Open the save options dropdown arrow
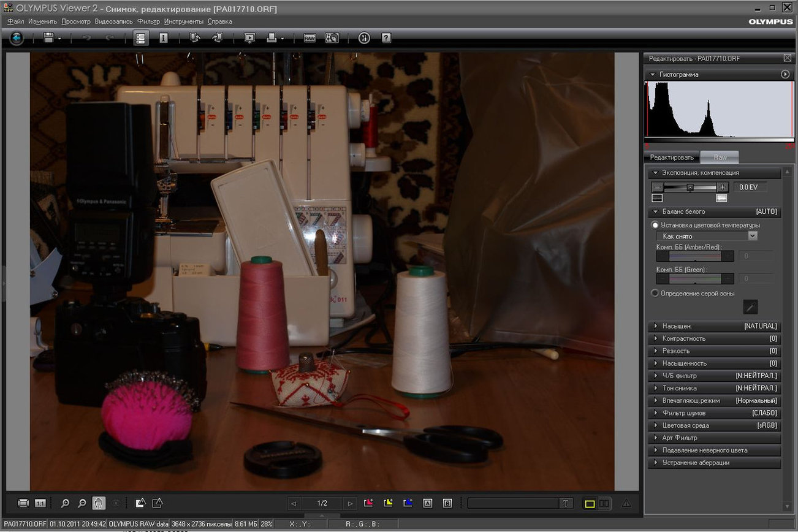The height and width of the screenshot is (532, 798). click(59, 39)
